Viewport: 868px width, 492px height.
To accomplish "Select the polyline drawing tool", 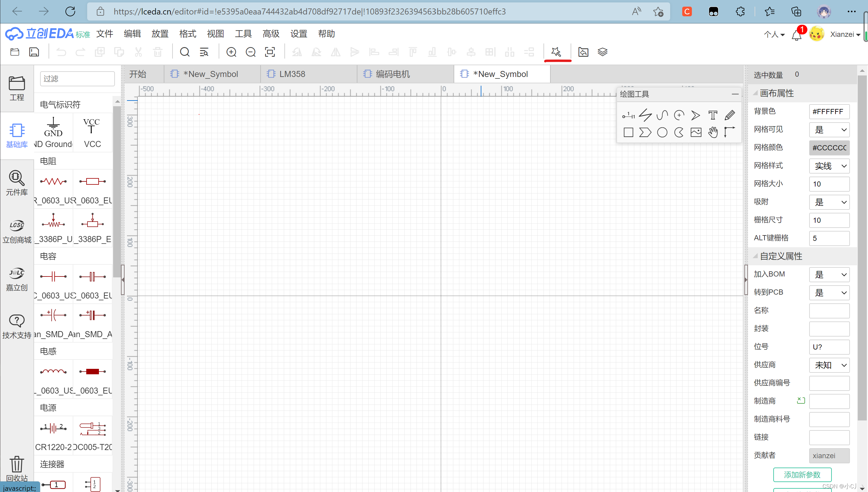I will click(x=645, y=116).
